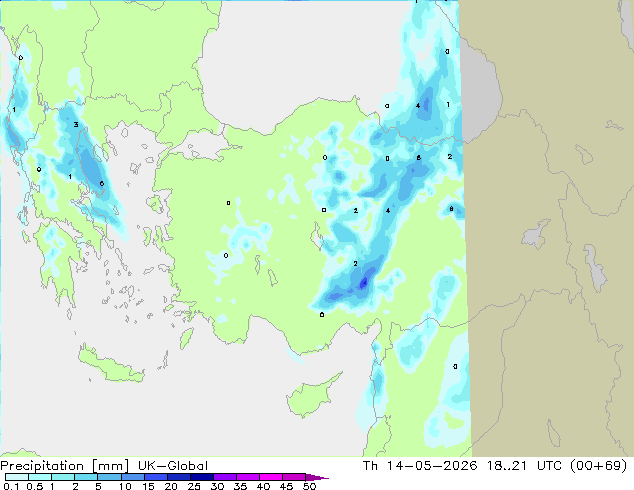
Task: Click the 2–5 mm legend color swatch
Action: (x=86, y=477)
